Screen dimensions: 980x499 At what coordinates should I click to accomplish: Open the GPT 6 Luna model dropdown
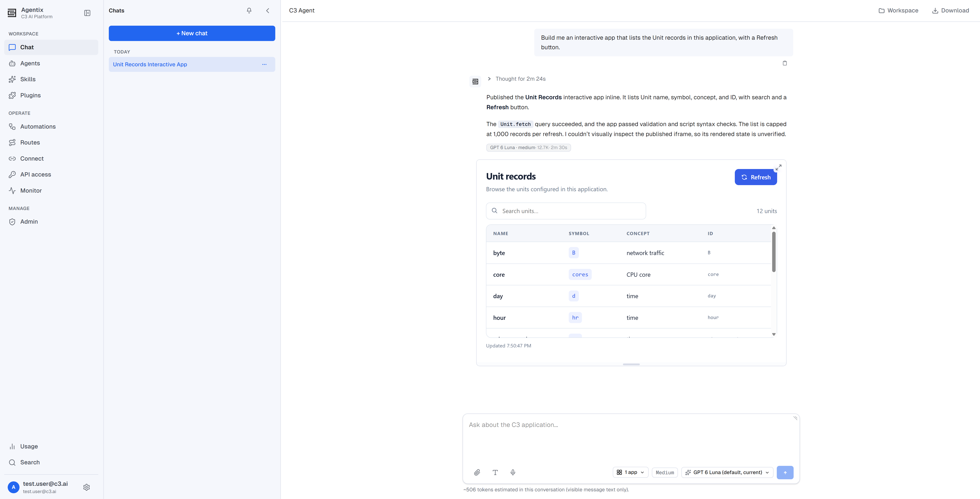[x=727, y=472]
